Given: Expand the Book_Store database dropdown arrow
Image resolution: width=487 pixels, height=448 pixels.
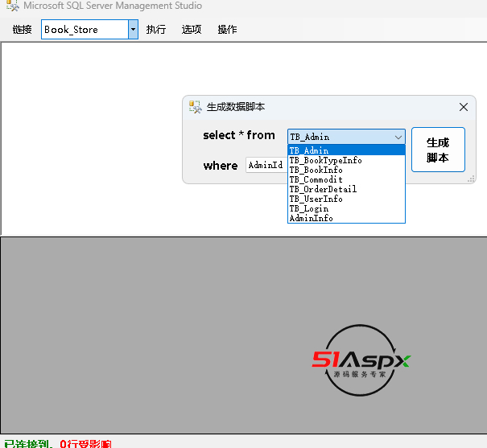Looking at the screenshot, I should pos(134,30).
